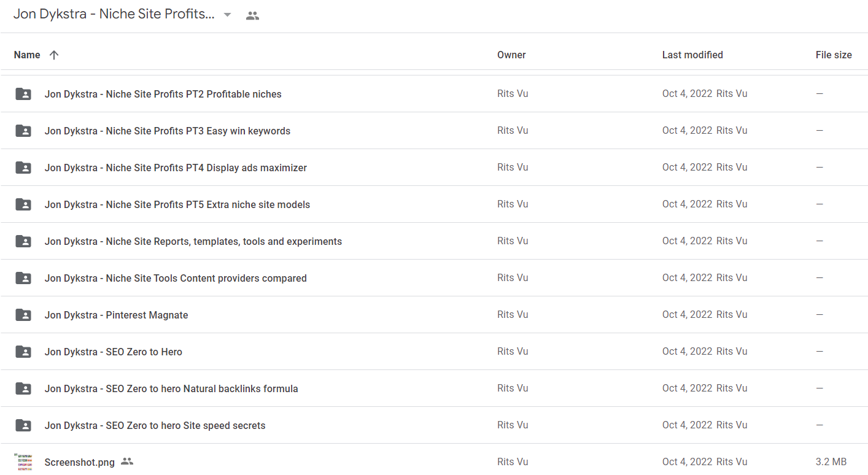Select the SEO Zero to Hero folder name

(114, 352)
